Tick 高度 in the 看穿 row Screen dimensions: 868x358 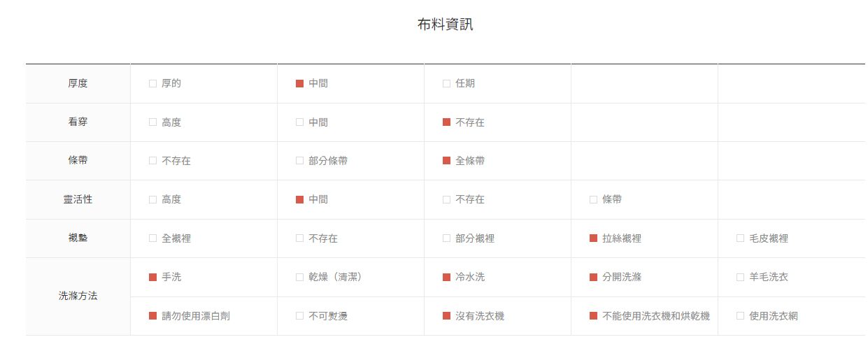(x=152, y=122)
